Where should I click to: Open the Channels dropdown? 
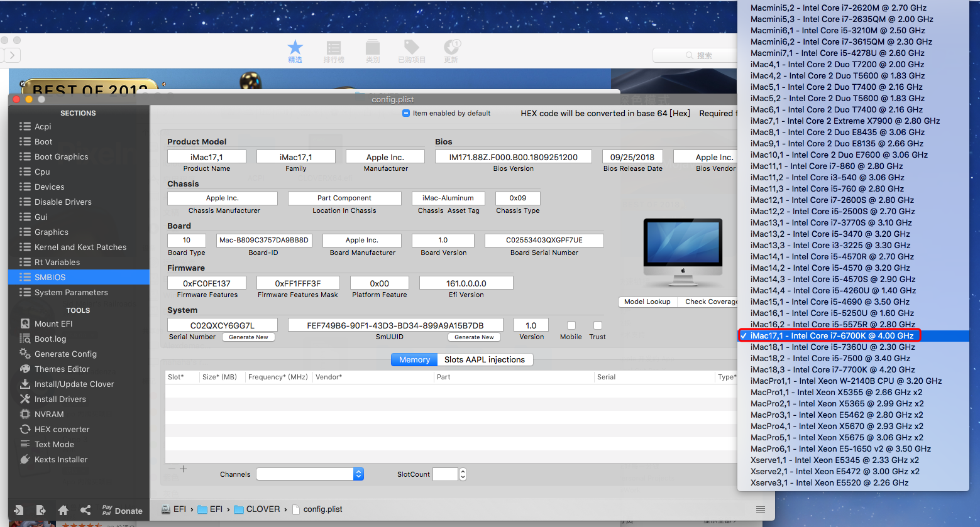tap(310, 474)
